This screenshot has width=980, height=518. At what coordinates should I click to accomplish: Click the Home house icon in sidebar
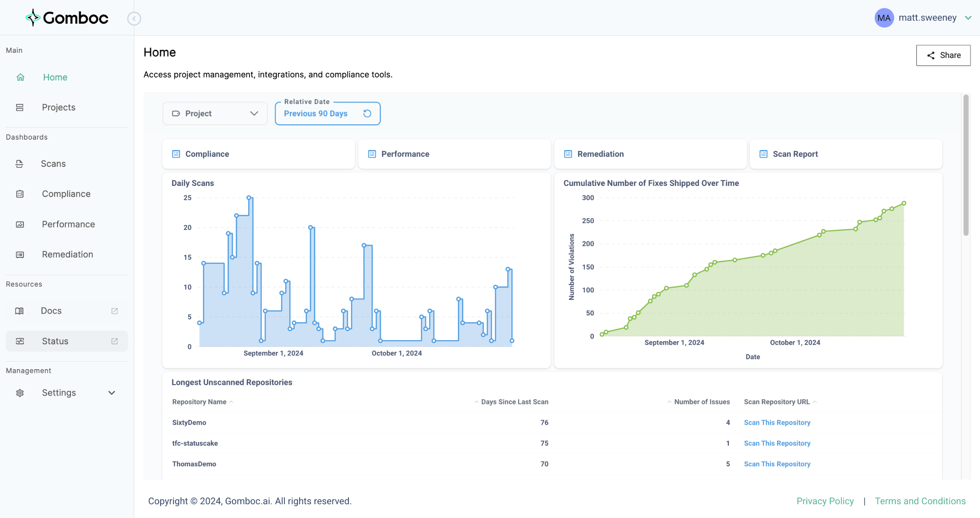point(20,77)
